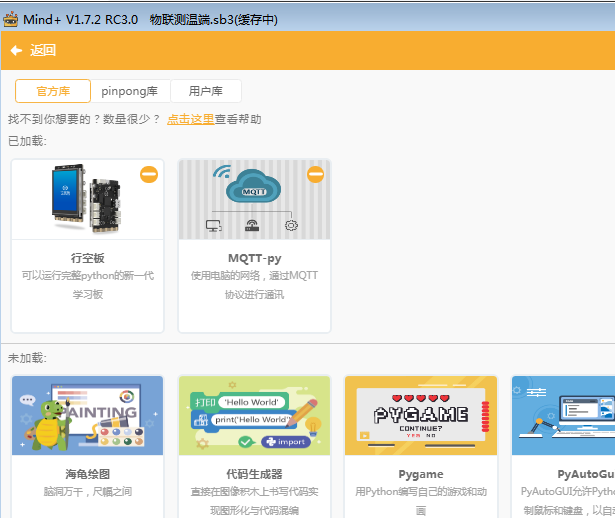Click the 海龟绘图 description 脑洞万千
Screen dimensions: 615x518
point(87,491)
